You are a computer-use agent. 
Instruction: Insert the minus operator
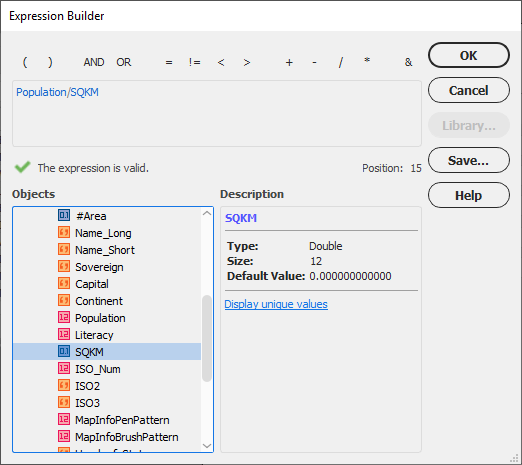point(314,63)
